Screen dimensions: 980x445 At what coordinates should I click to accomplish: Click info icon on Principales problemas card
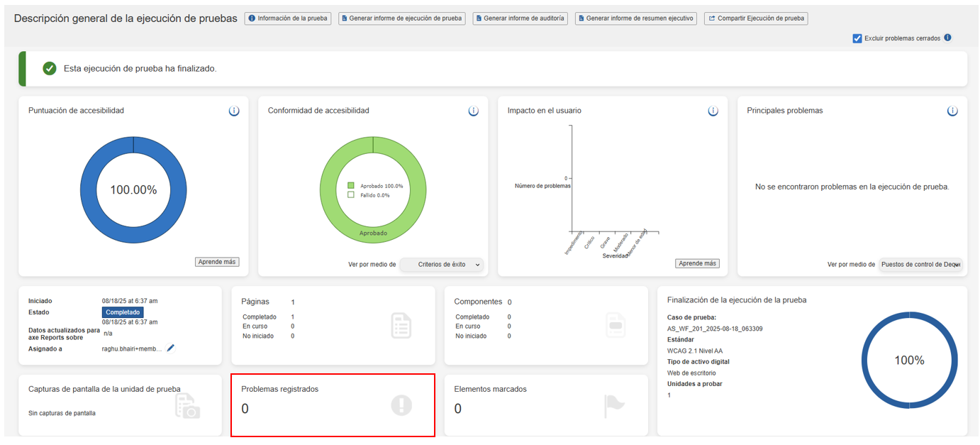tap(952, 111)
